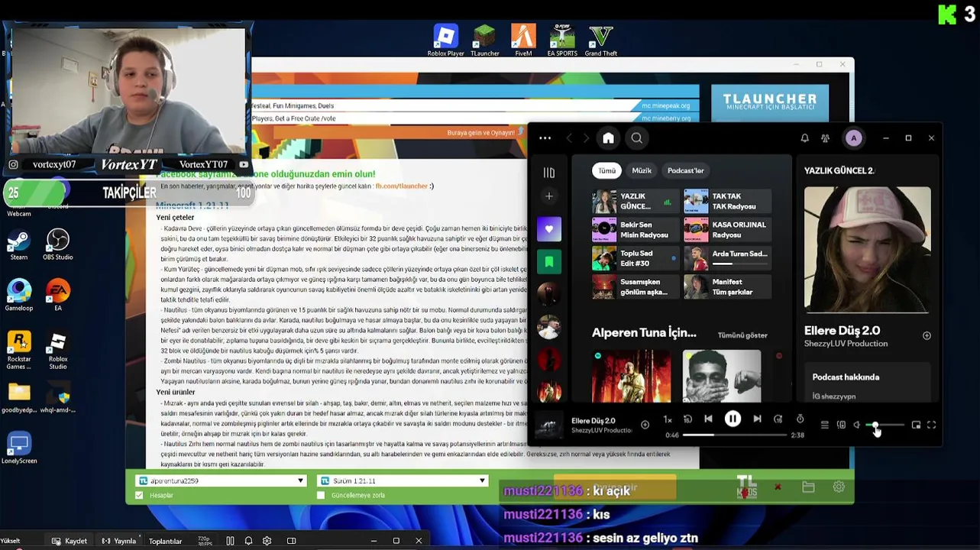Image resolution: width=980 pixels, height=550 pixels.
Task: Open Arda Turan Sad tile
Action: tap(727, 258)
